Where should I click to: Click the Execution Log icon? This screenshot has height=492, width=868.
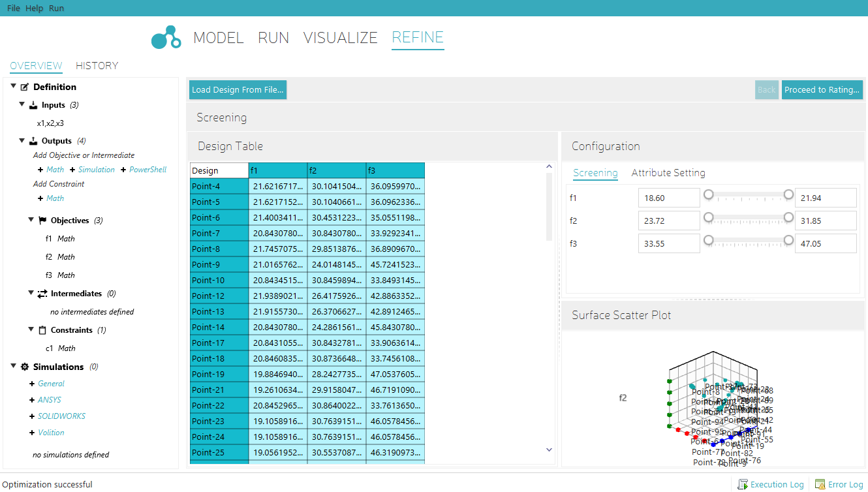pos(742,484)
